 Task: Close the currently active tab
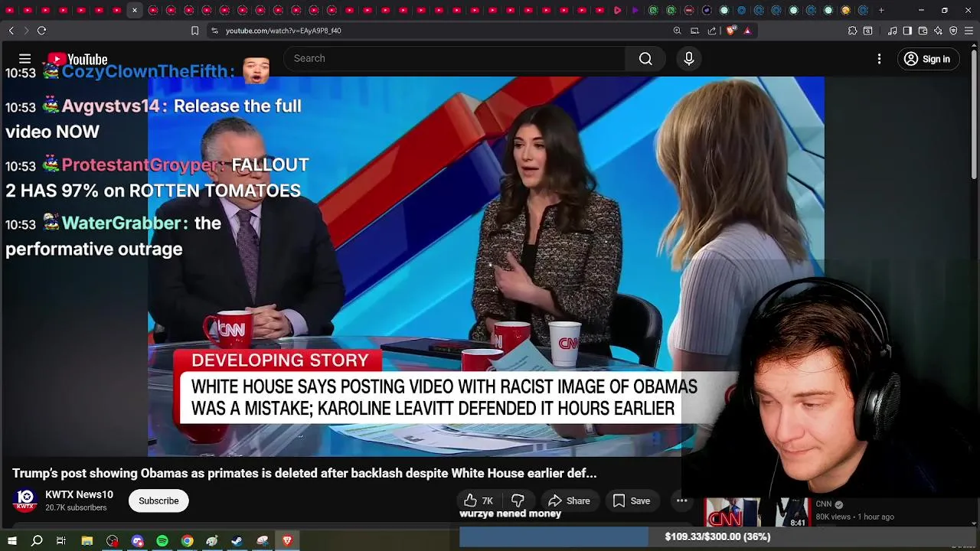pos(135,11)
